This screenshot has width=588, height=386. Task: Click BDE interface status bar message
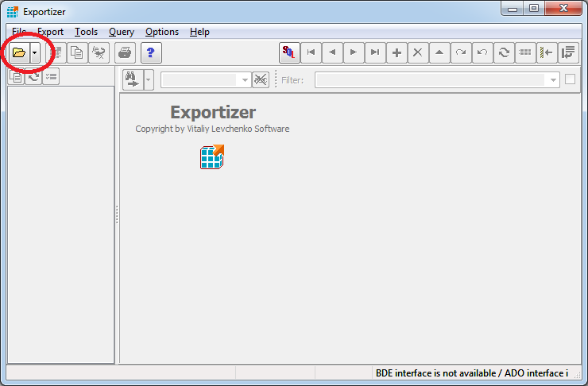click(472, 373)
